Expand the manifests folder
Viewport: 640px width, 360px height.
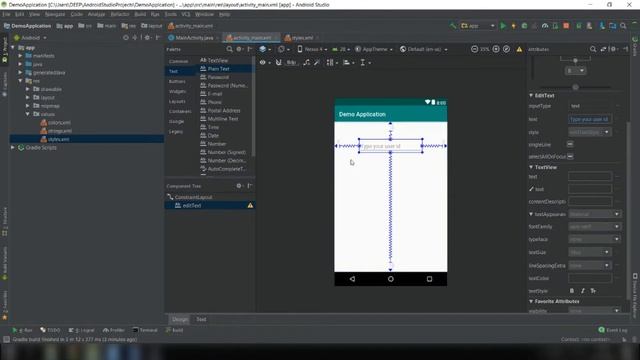(20, 56)
